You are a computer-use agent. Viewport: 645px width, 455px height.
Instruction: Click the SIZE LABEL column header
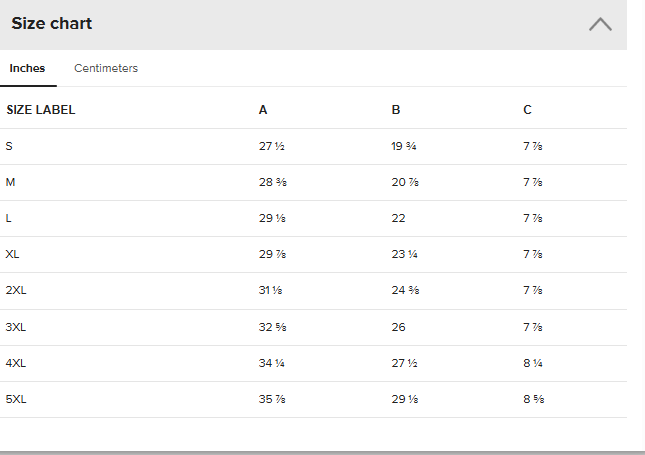tap(41, 110)
